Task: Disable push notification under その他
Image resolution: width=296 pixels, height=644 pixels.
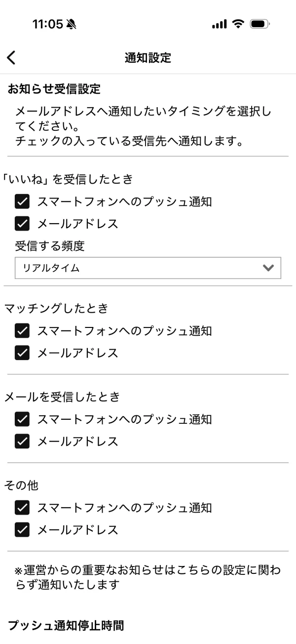Action: (22, 507)
